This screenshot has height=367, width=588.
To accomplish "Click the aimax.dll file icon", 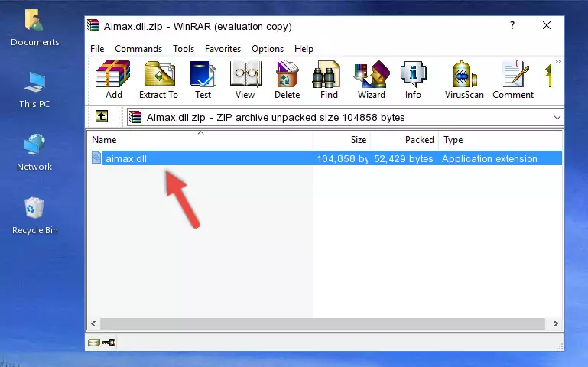I will click(x=96, y=158).
